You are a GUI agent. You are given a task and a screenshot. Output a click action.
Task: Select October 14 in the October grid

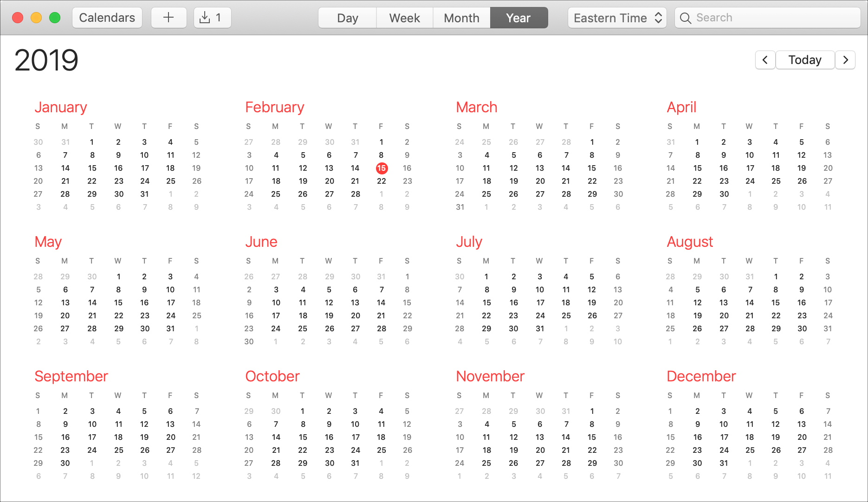tap(276, 437)
